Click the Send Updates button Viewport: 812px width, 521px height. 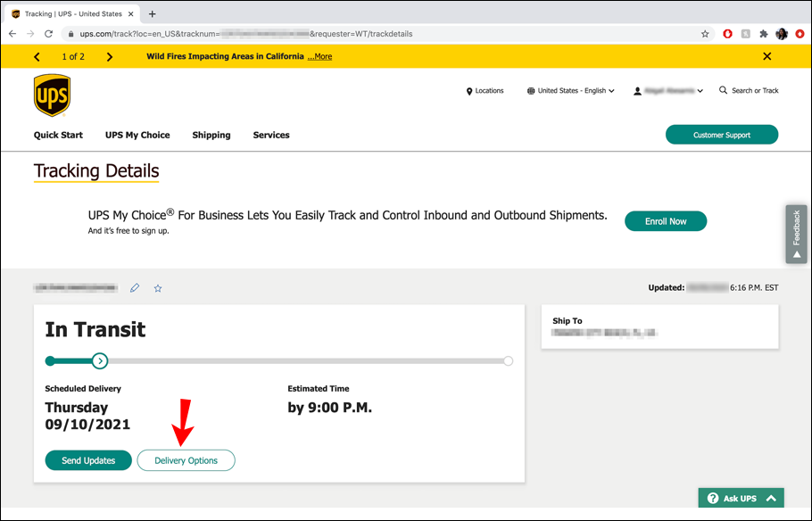(x=88, y=460)
